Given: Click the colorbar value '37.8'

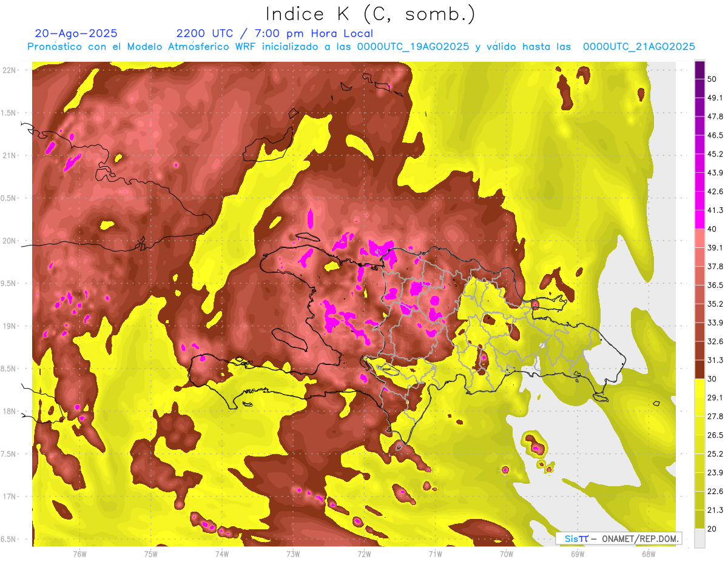Looking at the screenshot, I should pyautogui.click(x=715, y=267).
